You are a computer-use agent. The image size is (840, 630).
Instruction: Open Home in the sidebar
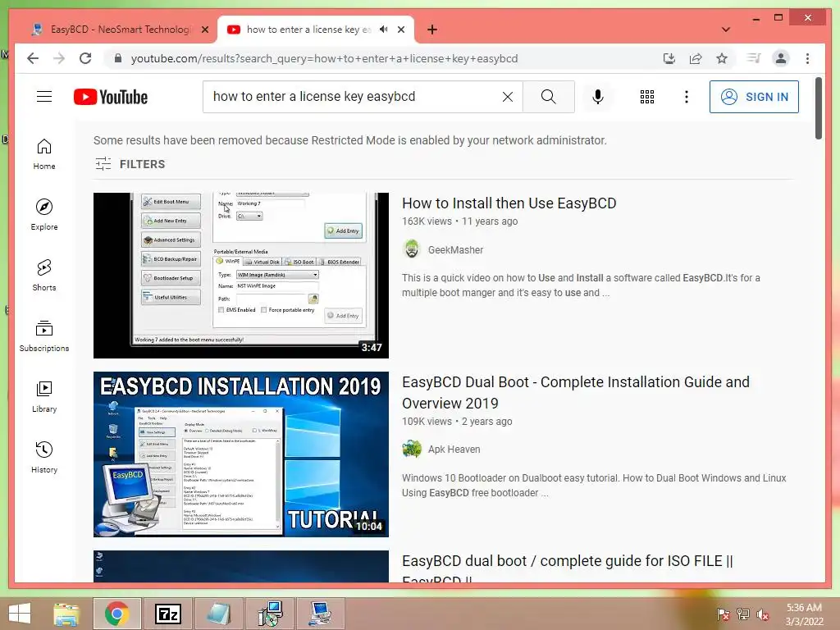click(x=44, y=154)
